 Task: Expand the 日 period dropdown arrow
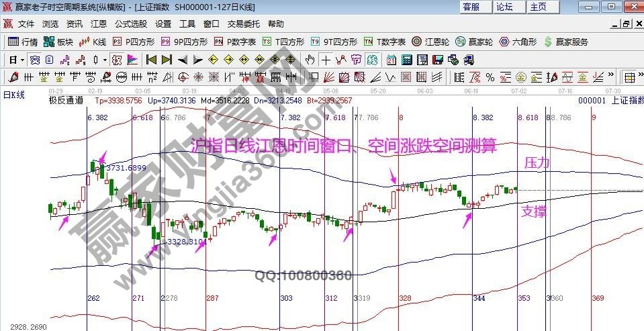(22, 59)
